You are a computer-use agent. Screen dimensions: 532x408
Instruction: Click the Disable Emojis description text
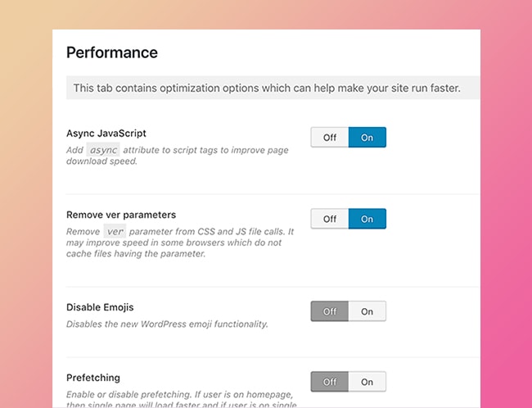click(x=167, y=324)
